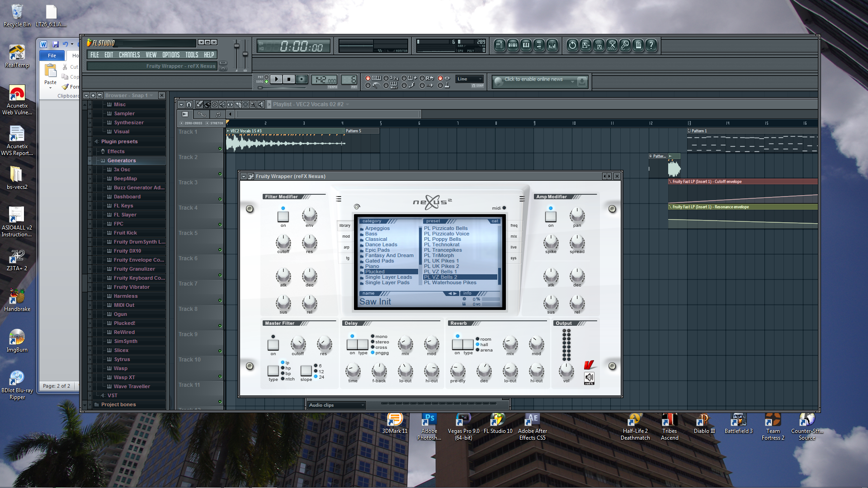
Task: Open the TOOLS menu
Action: pos(192,55)
